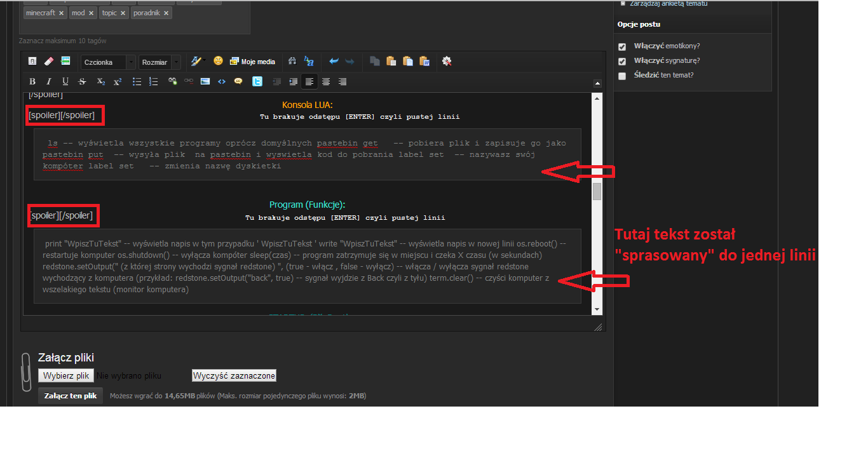This screenshot has width=868, height=465.
Task: Remove the topic tag
Action: tap(123, 13)
